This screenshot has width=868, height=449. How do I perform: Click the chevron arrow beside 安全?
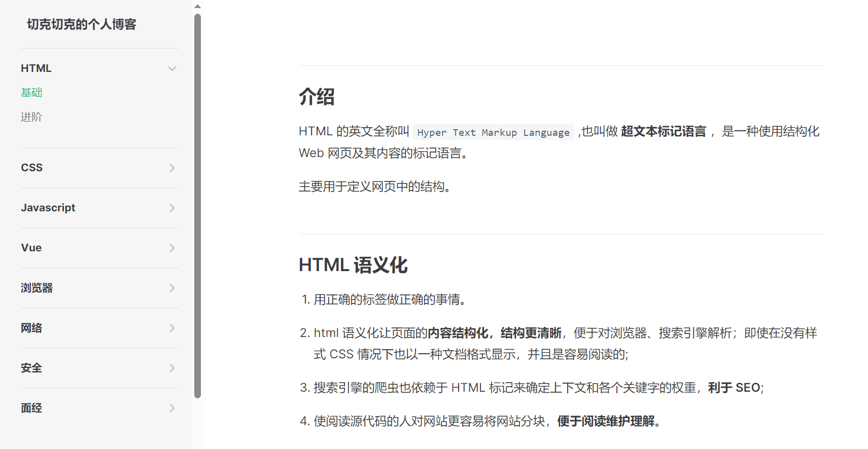pyautogui.click(x=172, y=368)
